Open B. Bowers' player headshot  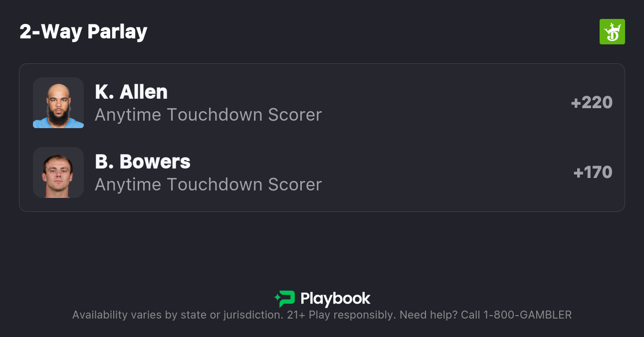(58, 172)
